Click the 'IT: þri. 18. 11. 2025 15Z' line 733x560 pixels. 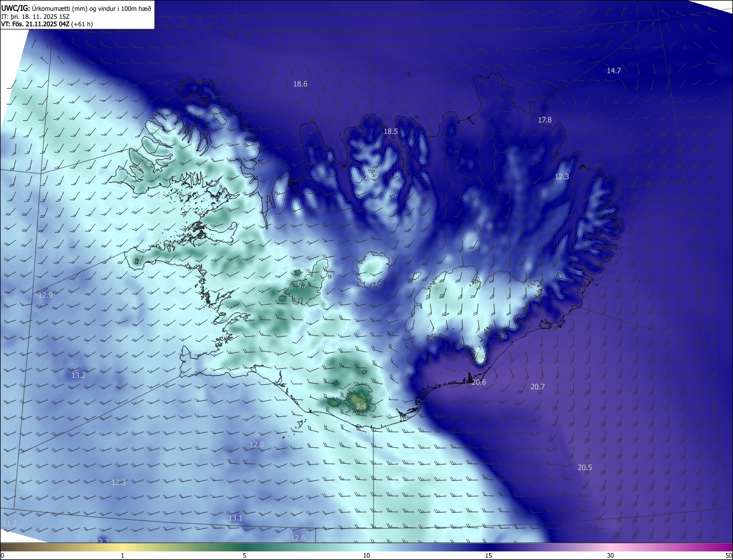coord(36,16)
